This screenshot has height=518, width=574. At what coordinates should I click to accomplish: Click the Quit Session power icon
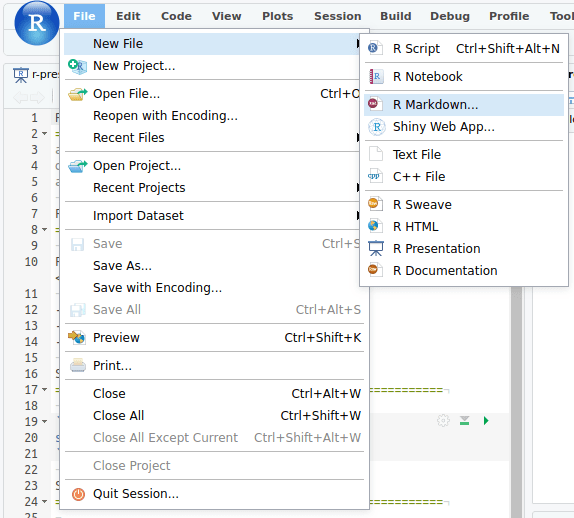[x=78, y=494]
